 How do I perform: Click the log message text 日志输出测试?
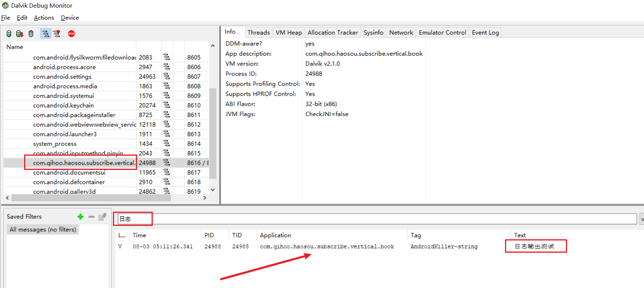(534, 246)
